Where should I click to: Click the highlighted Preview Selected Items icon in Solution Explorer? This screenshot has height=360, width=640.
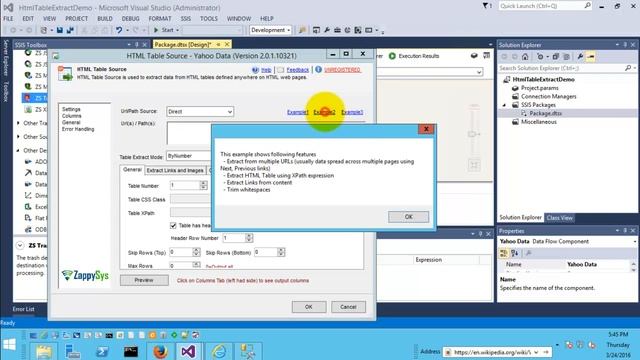pyautogui.click(x=590, y=57)
